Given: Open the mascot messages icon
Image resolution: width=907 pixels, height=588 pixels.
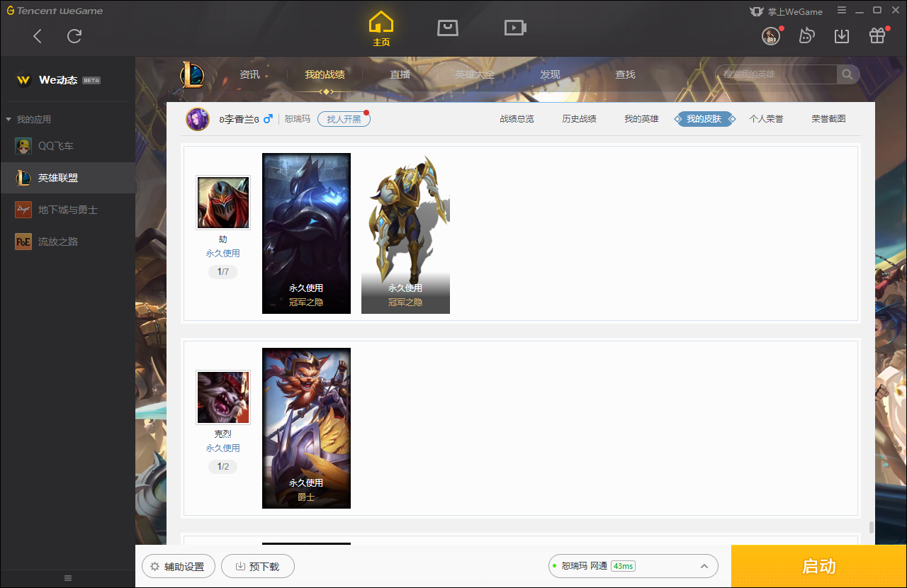Looking at the screenshot, I should coord(806,36).
